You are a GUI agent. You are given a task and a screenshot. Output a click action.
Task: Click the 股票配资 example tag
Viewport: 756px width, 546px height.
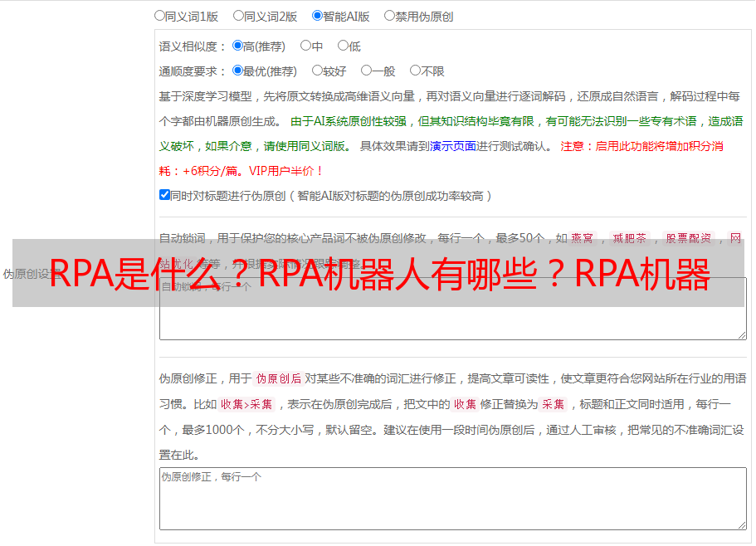click(x=689, y=238)
